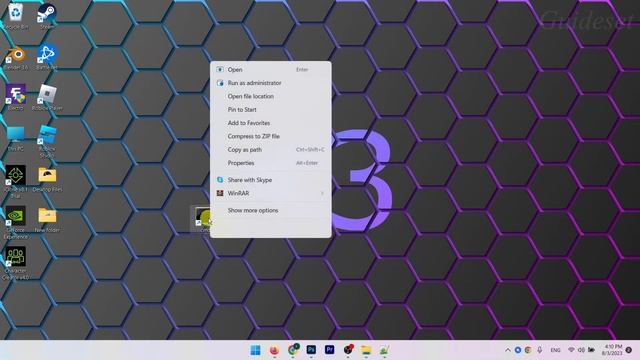Open the dark app with red badge on taskbar
This screenshot has height=360, width=640.
pos(348,350)
